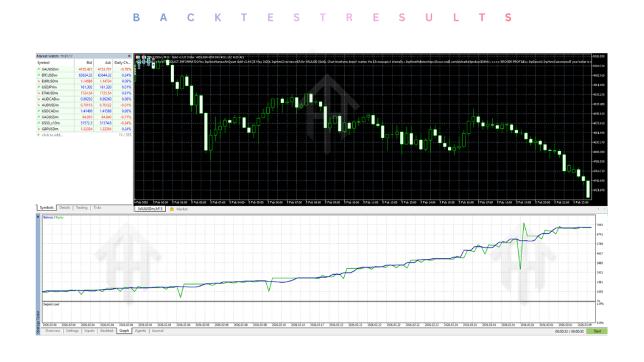The width and height of the screenshot is (644, 362).
Task: Click the BTCUSDm ask price 63644.32
Action: [104, 75]
